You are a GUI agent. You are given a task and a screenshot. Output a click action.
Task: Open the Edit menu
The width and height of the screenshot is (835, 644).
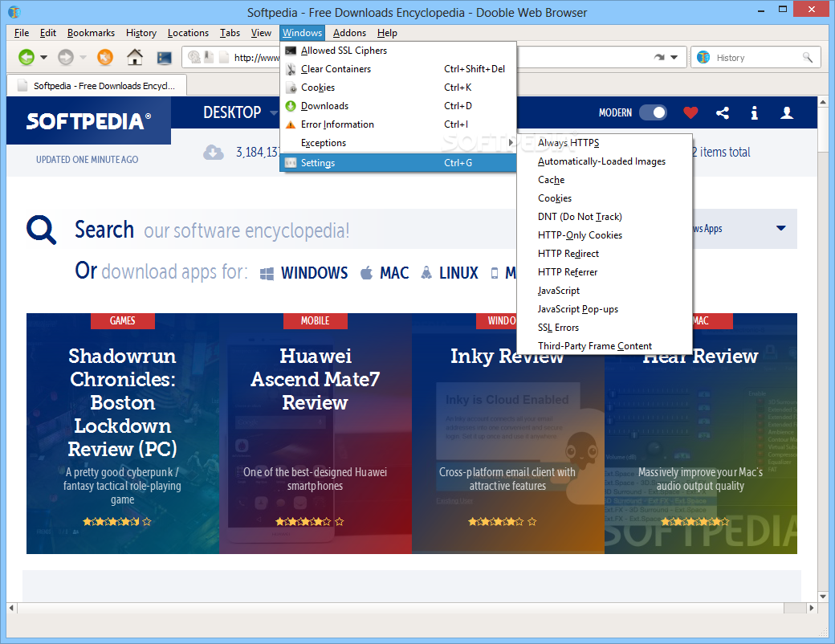pyautogui.click(x=48, y=33)
